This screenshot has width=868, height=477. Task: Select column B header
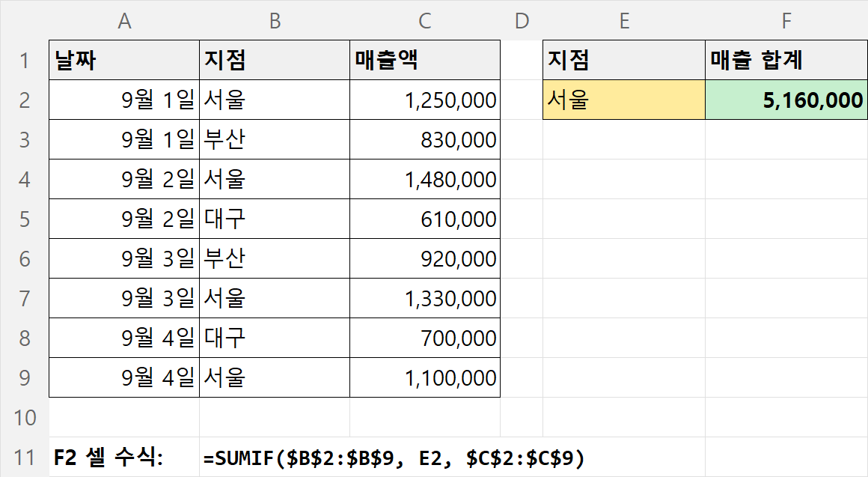275,20
